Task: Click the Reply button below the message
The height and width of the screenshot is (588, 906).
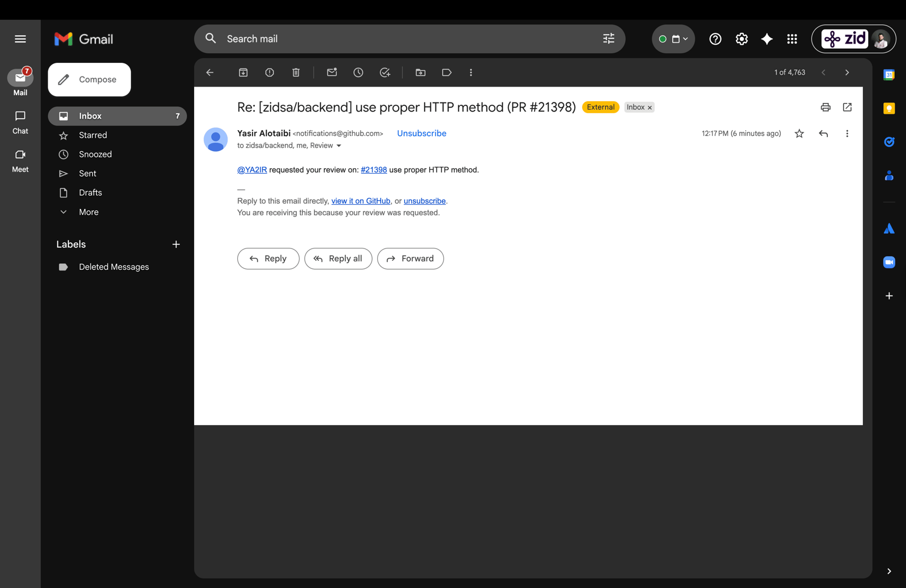Action: 268,259
